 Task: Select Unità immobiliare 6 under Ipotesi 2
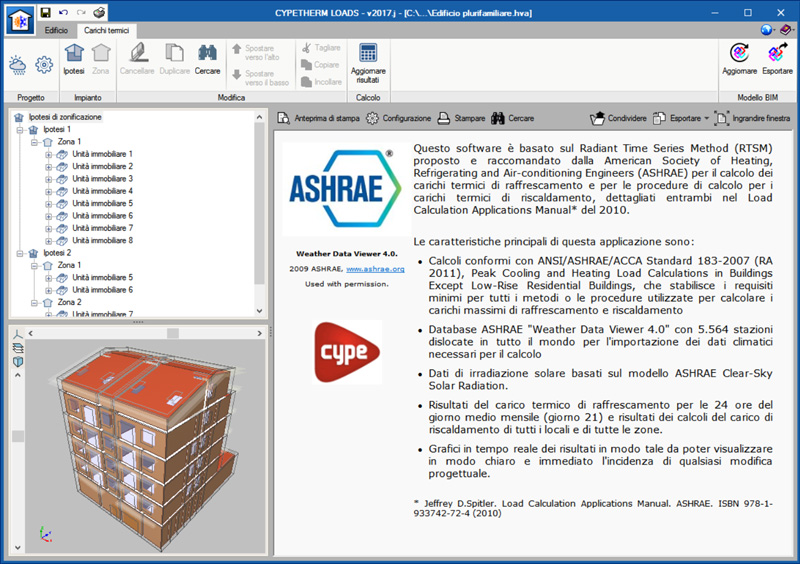click(x=103, y=290)
